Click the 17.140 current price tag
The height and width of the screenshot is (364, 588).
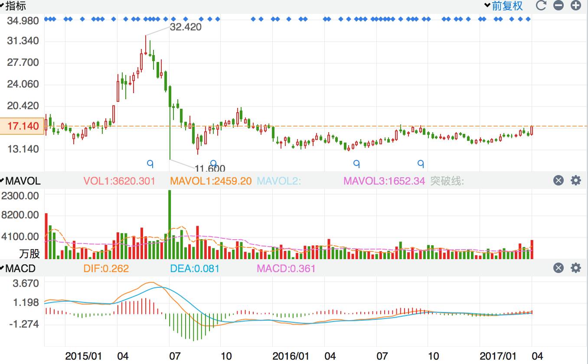22,126
